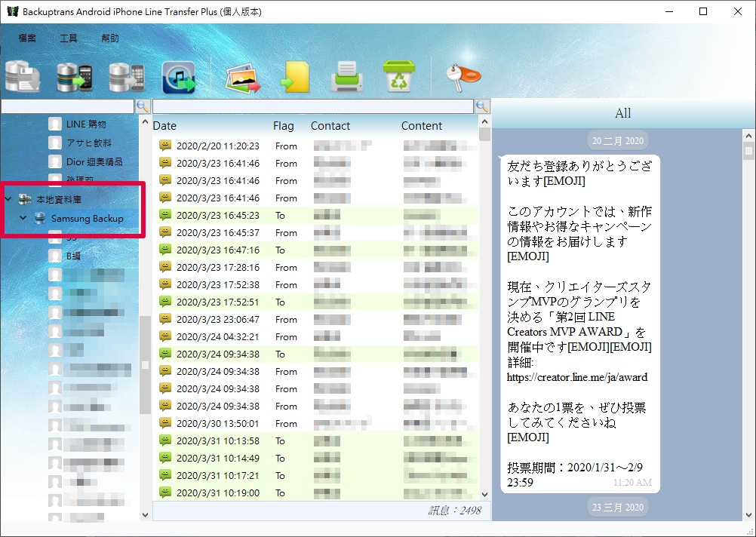Click chat preview scrollbar down arrow

748,515
